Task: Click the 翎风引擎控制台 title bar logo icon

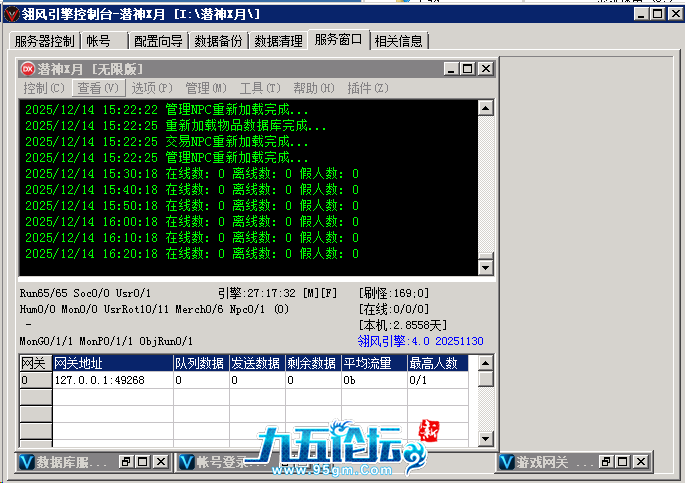Action: tap(12, 14)
